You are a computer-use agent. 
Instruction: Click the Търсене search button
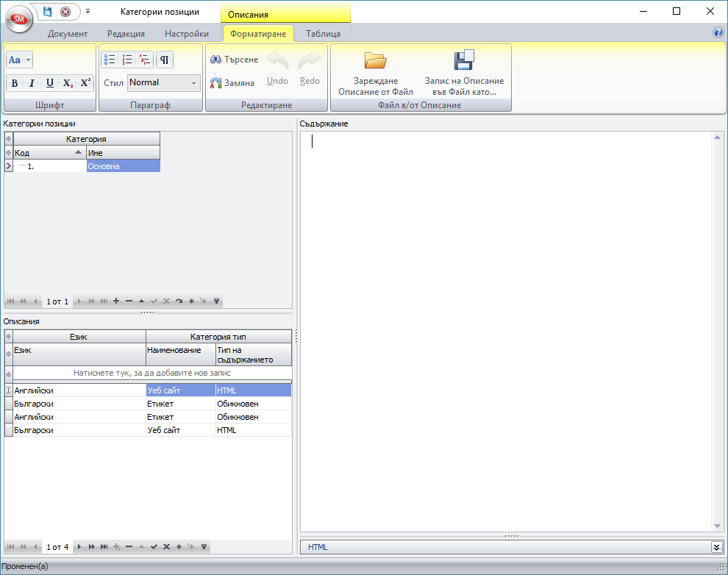(x=234, y=60)
